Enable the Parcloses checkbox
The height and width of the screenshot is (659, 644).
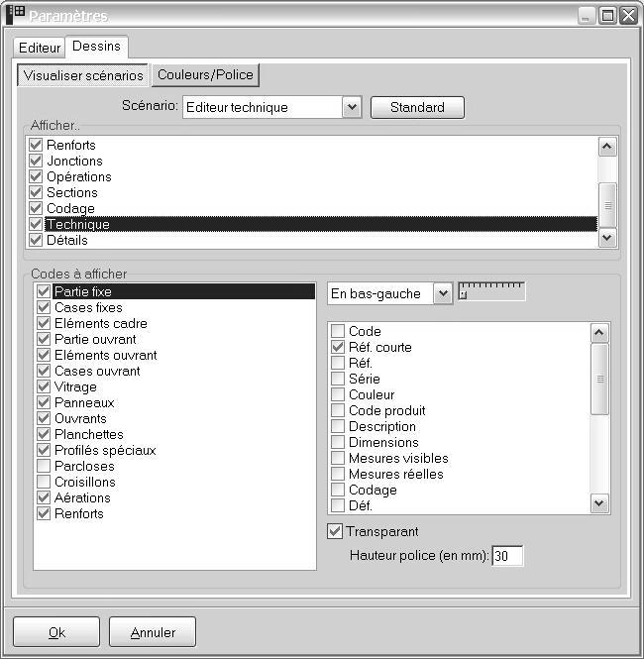pyautogui.click(x=44, y=466)
